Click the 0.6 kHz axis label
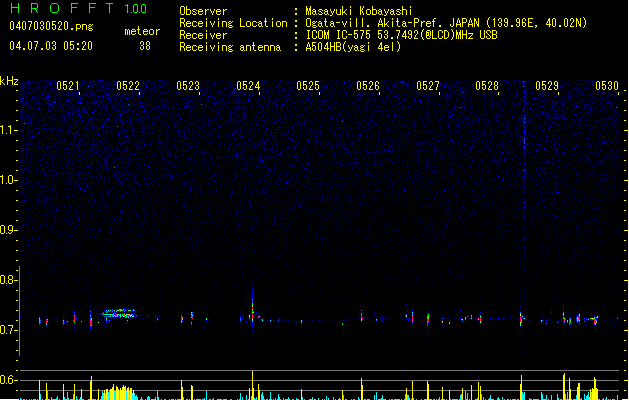 9,380
